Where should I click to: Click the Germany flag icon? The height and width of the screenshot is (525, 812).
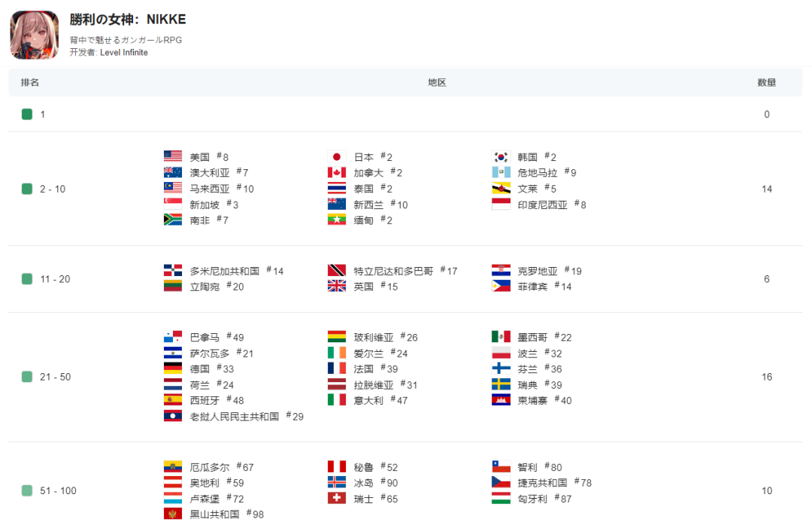[173, 369]
